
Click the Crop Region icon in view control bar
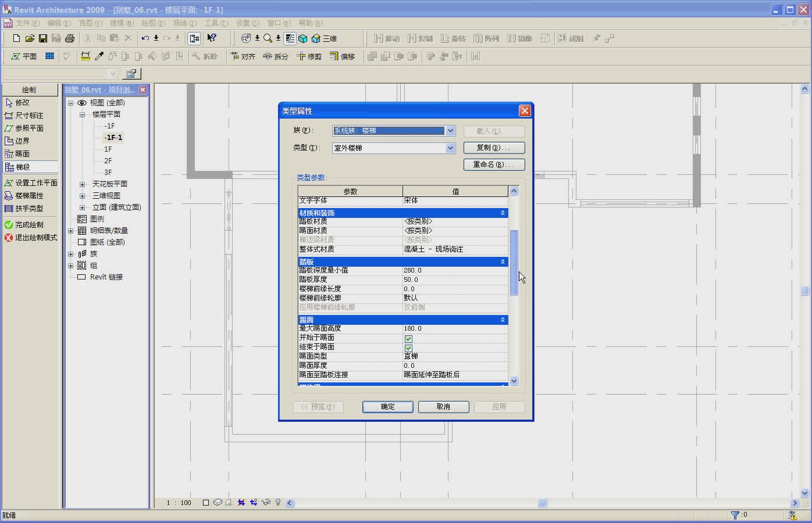click(241, 503)
